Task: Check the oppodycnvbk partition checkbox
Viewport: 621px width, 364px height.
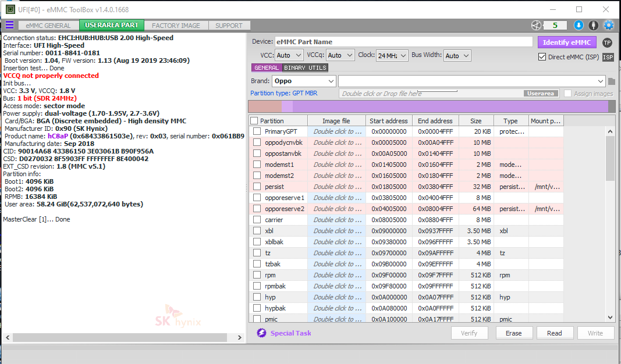Action: [x=257, y=142]
